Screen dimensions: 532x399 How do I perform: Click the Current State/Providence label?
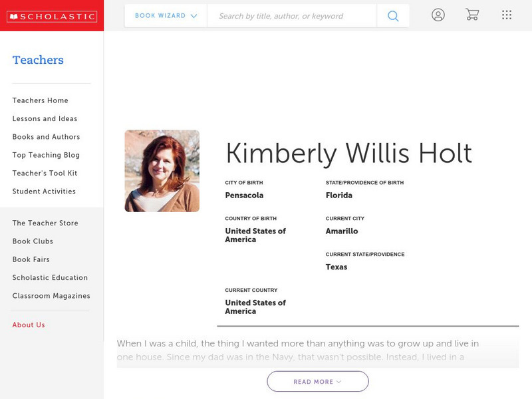[365, 254]
